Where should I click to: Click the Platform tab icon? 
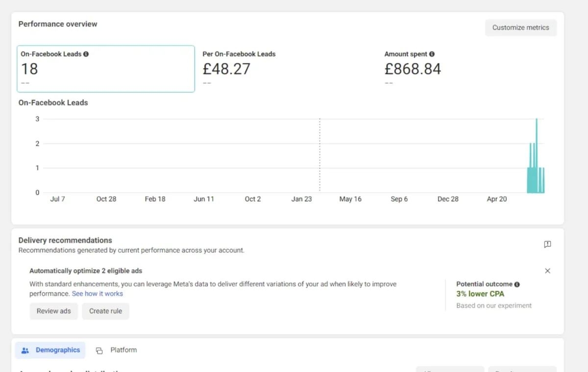coord(99,350)
